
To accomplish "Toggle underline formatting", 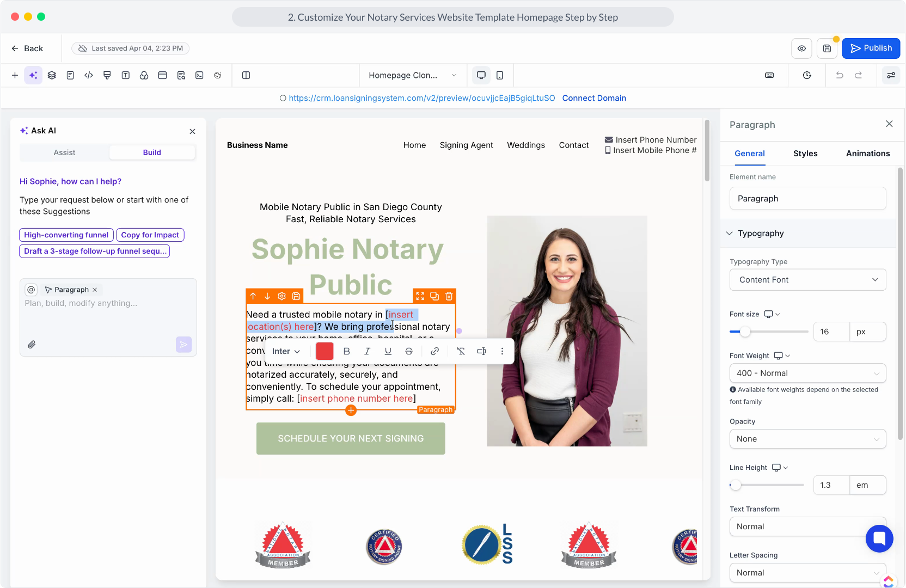I will pyautogui.click(x=388, y=352).
